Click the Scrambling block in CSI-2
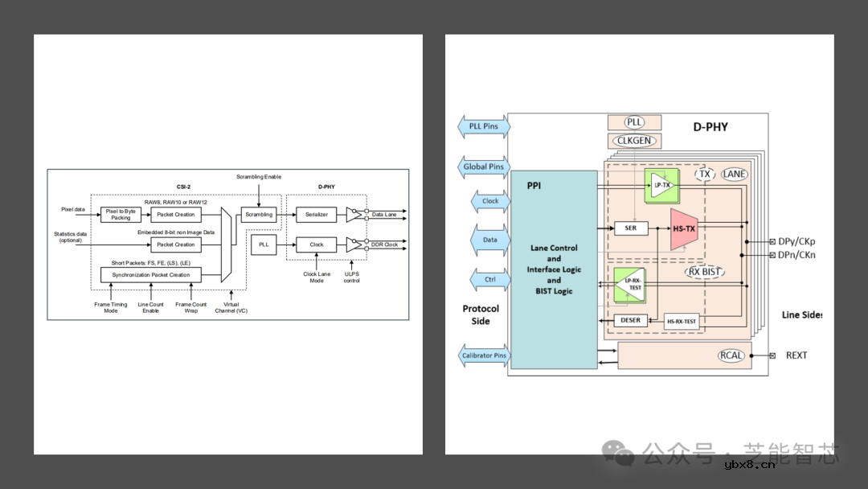868x489 pixels. tap(258, 215)
